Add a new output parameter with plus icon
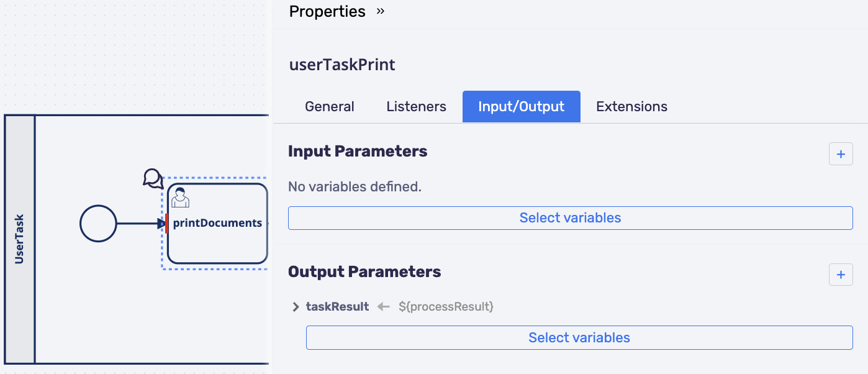The width and height of the screenshot is (868, 374). tap(841, 275)
